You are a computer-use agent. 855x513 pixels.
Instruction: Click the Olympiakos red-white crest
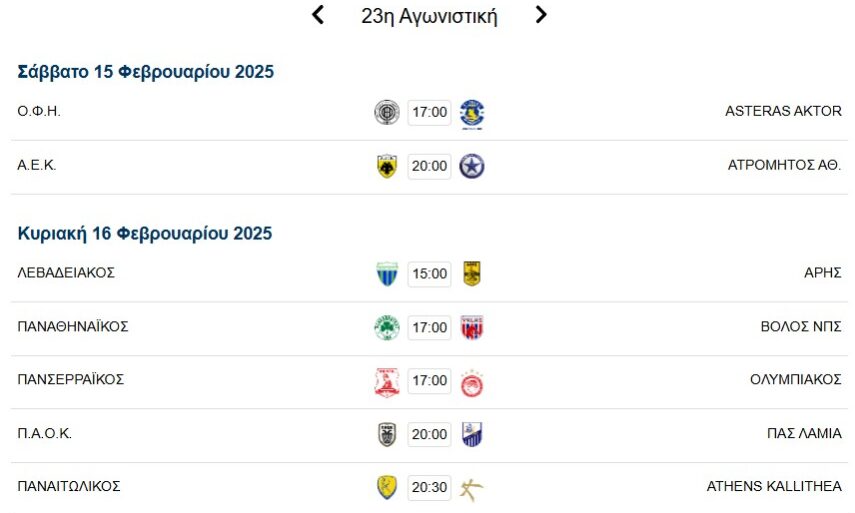pos(472,382)
